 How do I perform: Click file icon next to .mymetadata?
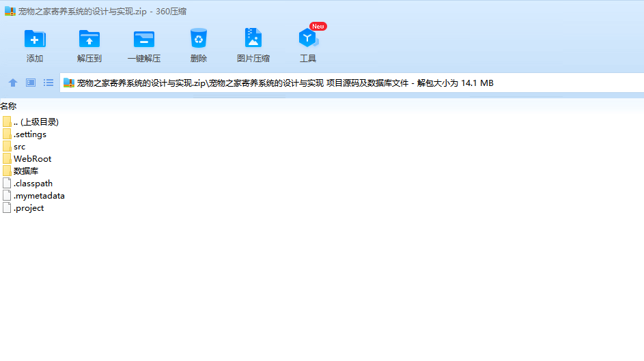7,196
